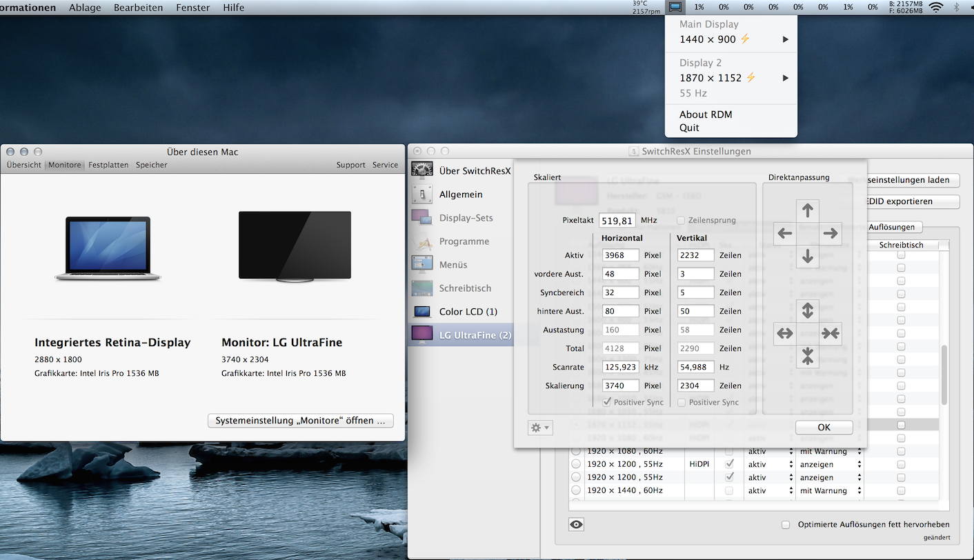Open the Bearbeiten menu
Viewport: 974px width, 560px height.
click(139, 8)
